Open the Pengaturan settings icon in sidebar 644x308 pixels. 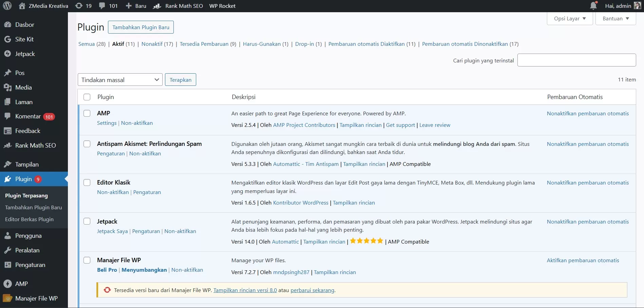(7, 265)
